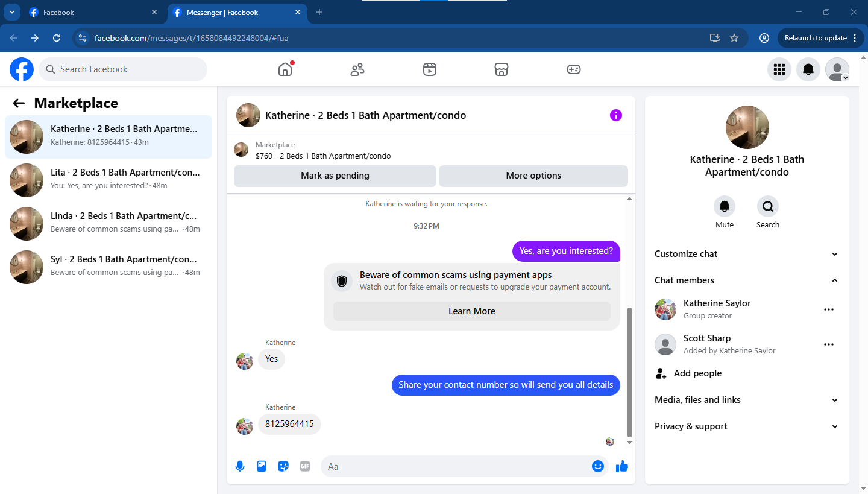Collapse Chat members section
Screen dimensions: 868x494
click(x=747, y=280)
